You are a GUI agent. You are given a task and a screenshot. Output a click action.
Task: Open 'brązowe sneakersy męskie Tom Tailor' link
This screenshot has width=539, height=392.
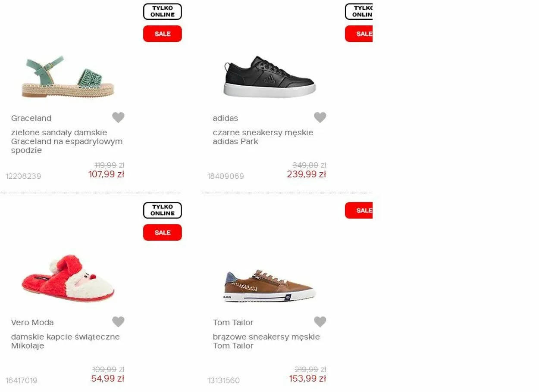click(266, 341)
